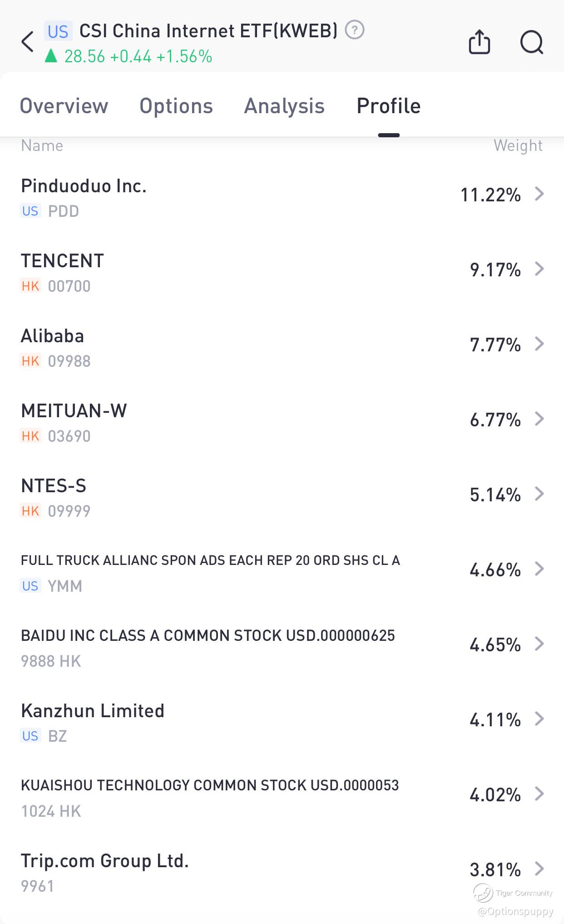The height and width of the screenshot is (924, 564).
Task: Tap the question mark help icon
Action: [355, 30]
